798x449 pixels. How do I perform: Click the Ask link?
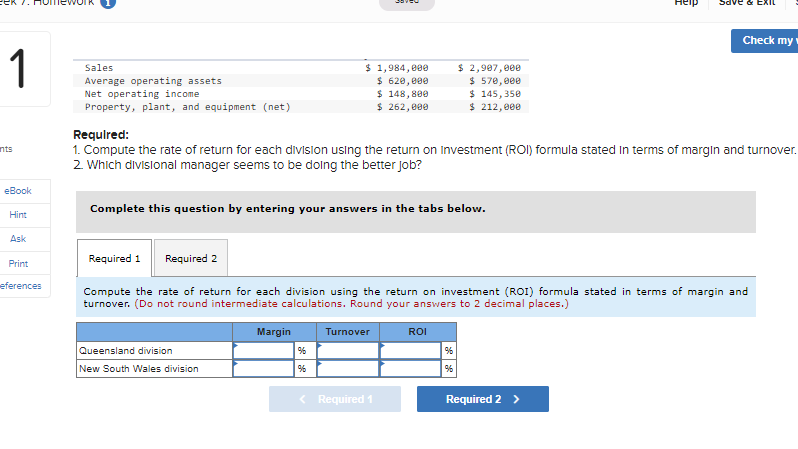pyautogui.click(x=18, y=239)
